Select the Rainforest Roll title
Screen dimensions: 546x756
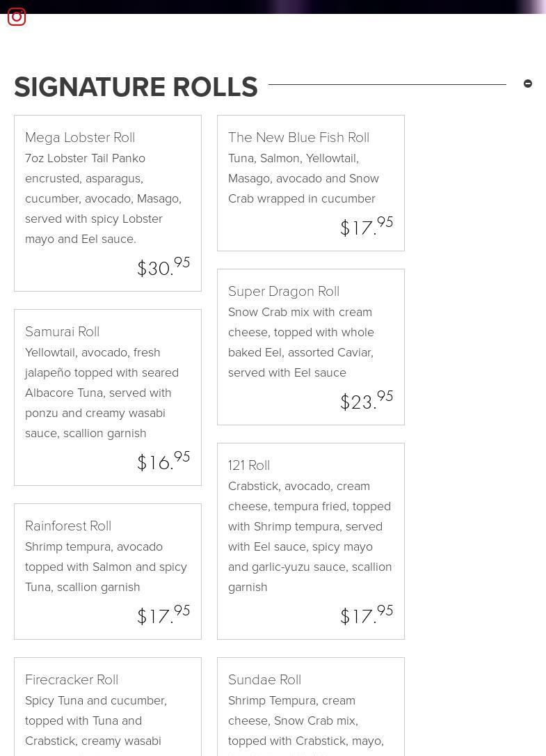[68, 526]
